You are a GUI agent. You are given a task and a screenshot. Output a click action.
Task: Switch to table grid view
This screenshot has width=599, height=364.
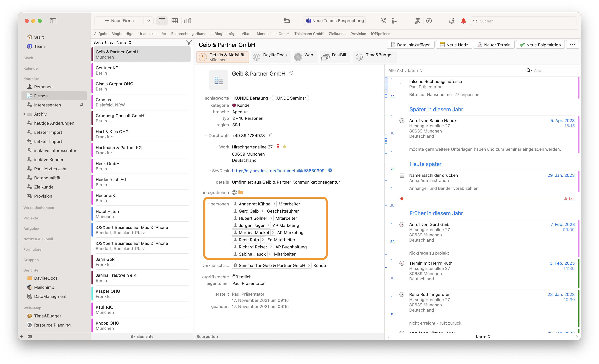coord(174,21)
